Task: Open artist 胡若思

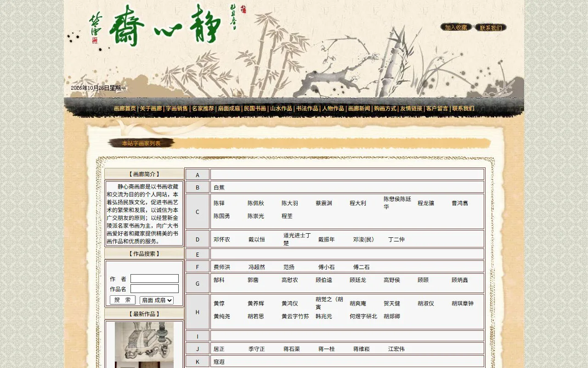Action: coord(256,316)
